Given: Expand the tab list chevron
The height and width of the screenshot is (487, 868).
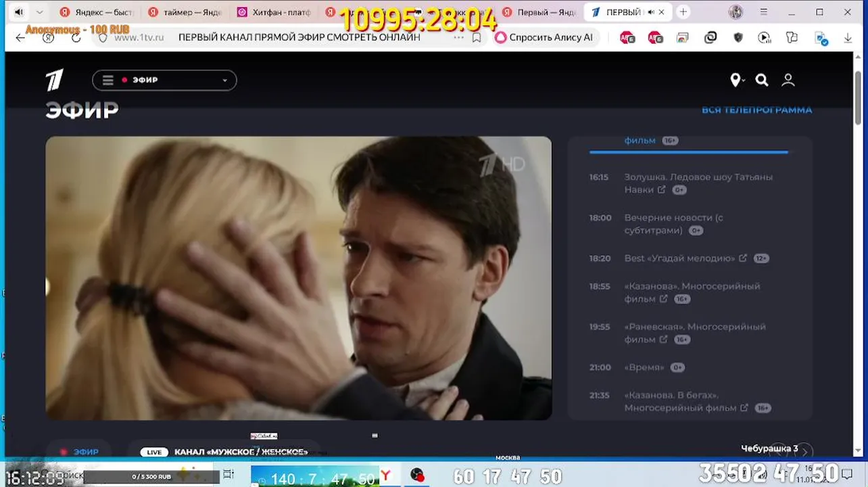Looking at the screenshot, I should (39, 12).
